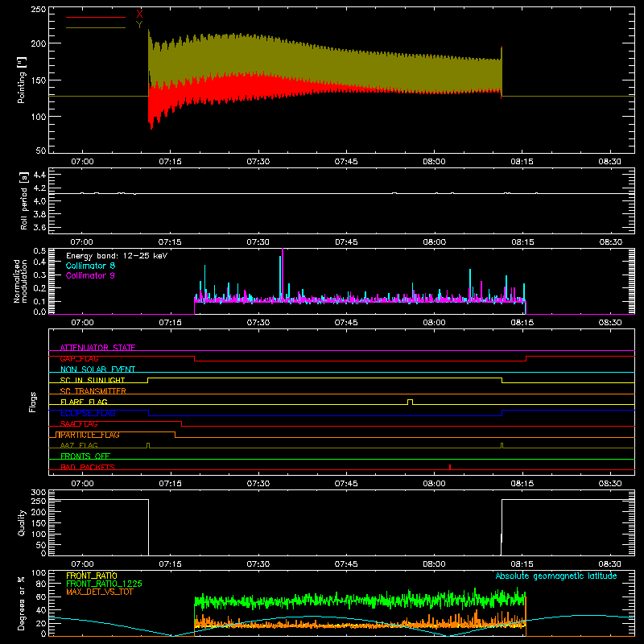Click the "Roll period [s]" axis title
Image resolution: width=644 pixels, height=644 pixels.
click(x=24, y=200)
